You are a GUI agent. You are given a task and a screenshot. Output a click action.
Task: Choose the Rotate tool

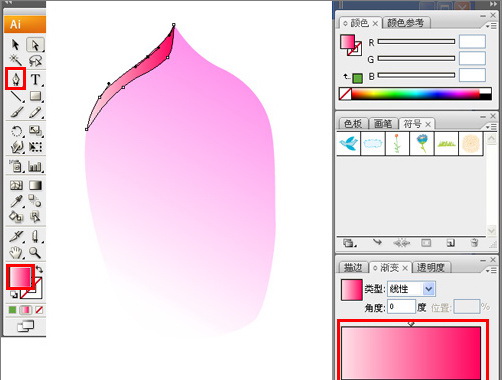[x=16, y=131]
